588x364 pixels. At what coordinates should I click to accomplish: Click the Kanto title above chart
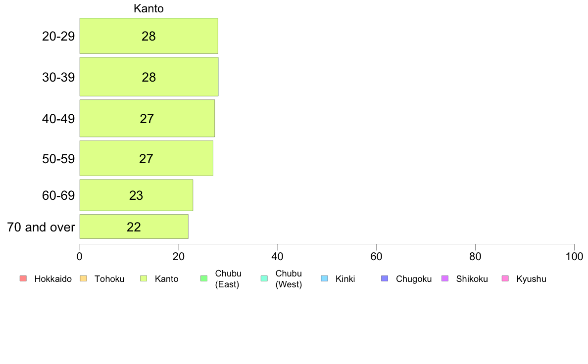[x=148, y=8]
